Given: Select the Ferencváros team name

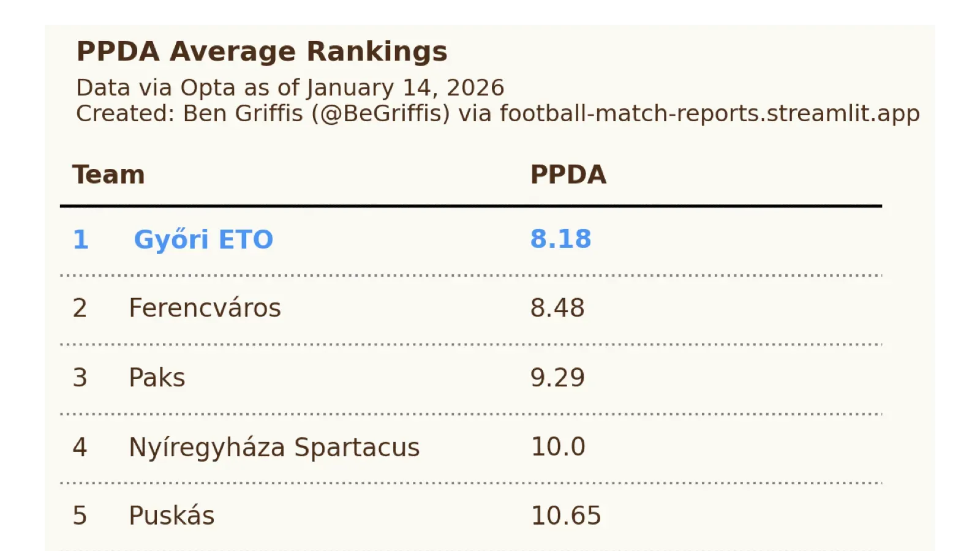Looking at the screenshot, I should [x=205, y=308].
